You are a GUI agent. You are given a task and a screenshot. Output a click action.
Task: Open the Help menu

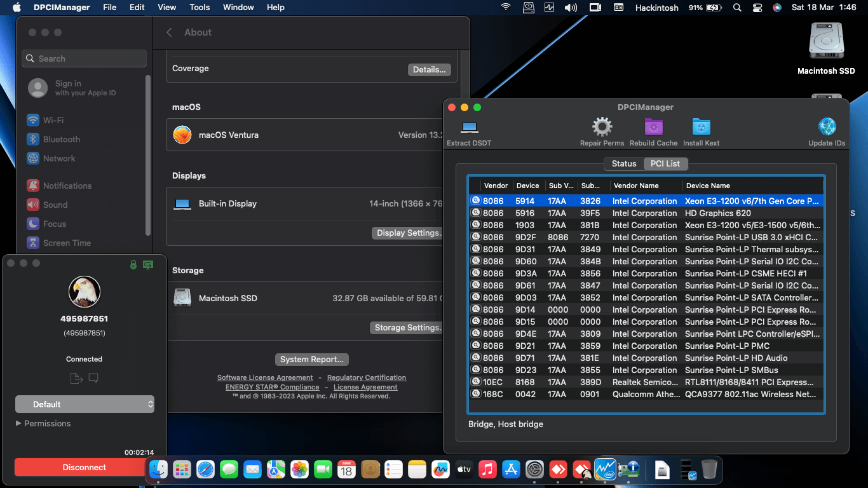tap(276, 8)
